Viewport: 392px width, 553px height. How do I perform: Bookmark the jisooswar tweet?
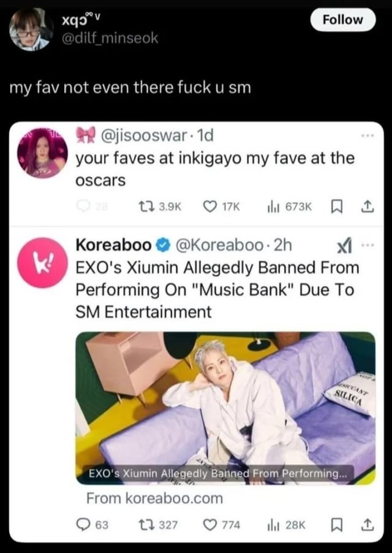pos(337,207)
